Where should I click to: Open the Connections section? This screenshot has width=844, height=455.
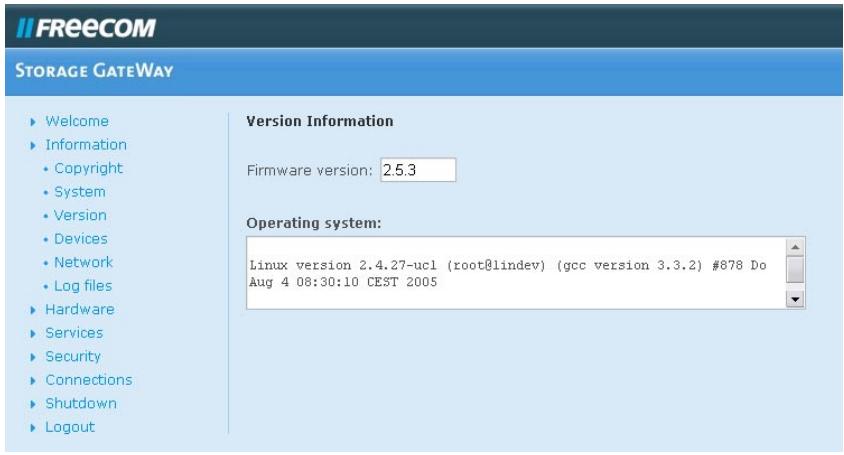tap(89, 380)
